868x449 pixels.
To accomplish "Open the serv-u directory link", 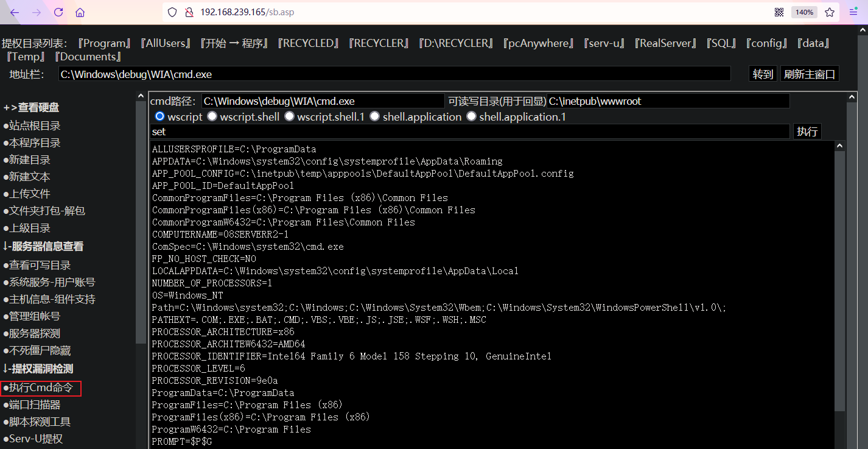I will point(604,43).
